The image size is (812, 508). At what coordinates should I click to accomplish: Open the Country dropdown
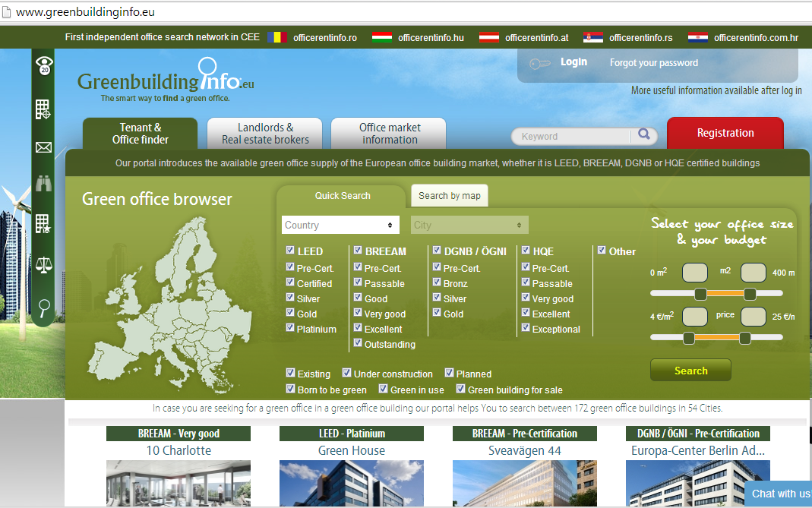click(x=340, y=225)
